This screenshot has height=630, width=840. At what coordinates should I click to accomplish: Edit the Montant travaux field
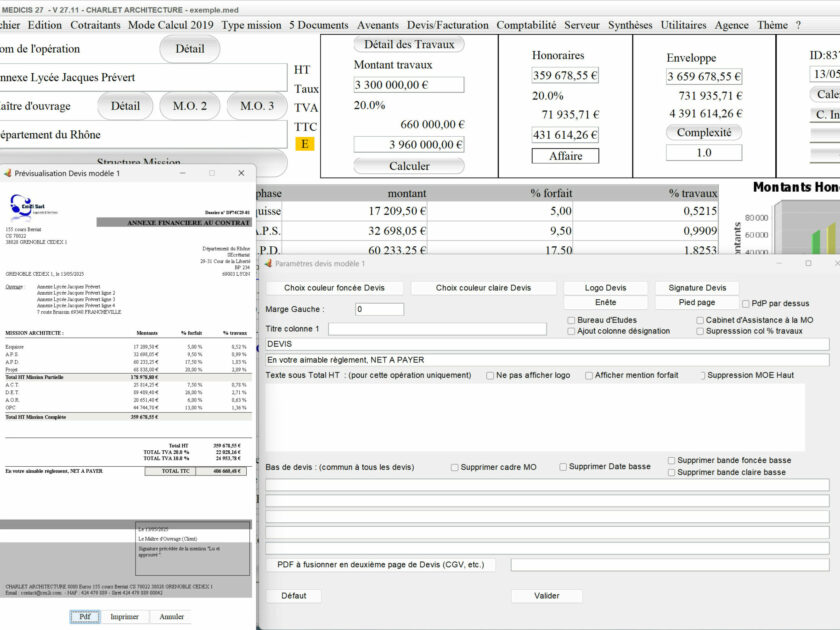point(409,85)
